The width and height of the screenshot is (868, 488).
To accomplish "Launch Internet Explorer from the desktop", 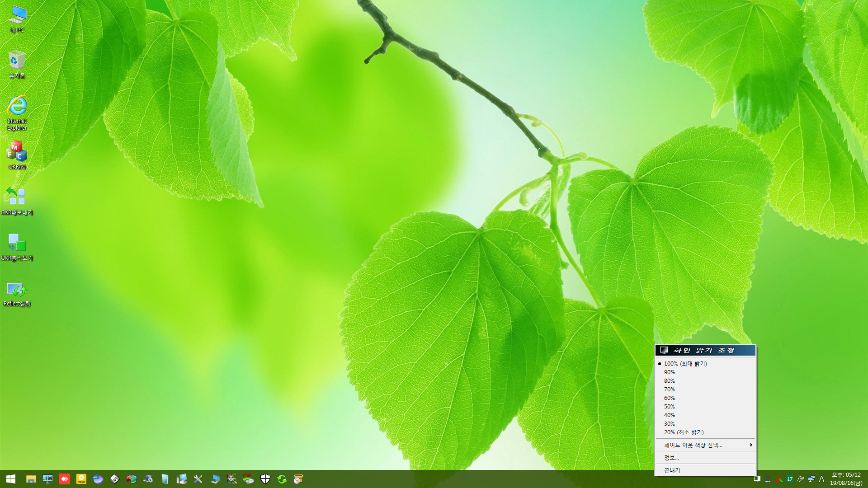I will (17, 113).
